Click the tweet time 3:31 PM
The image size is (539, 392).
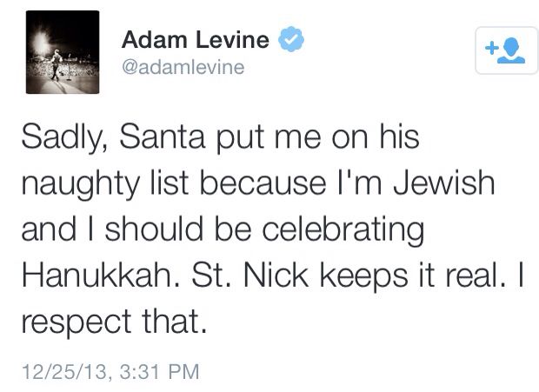tap(159, 373)
